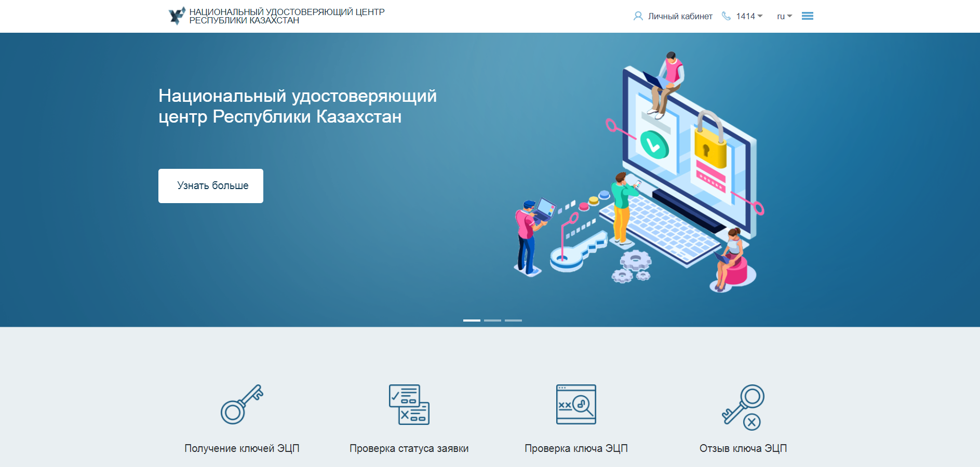The image size is (980, 467).
Task: Click the user profile icon
Action: 638,16
